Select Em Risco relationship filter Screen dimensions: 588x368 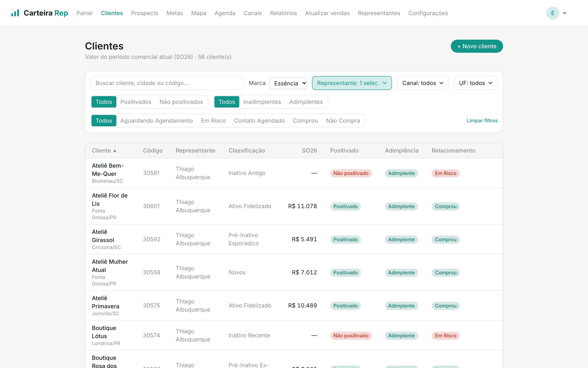[x=213, y=121]
